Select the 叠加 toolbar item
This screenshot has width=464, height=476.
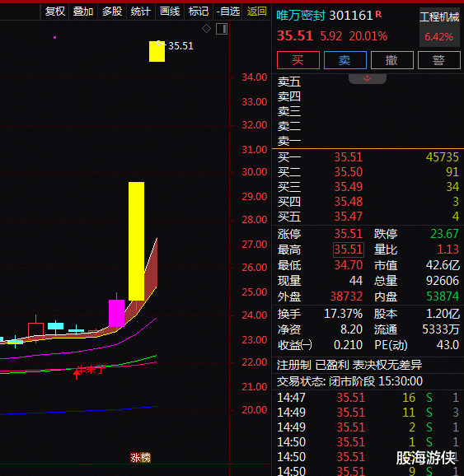(x=83, y=12)
